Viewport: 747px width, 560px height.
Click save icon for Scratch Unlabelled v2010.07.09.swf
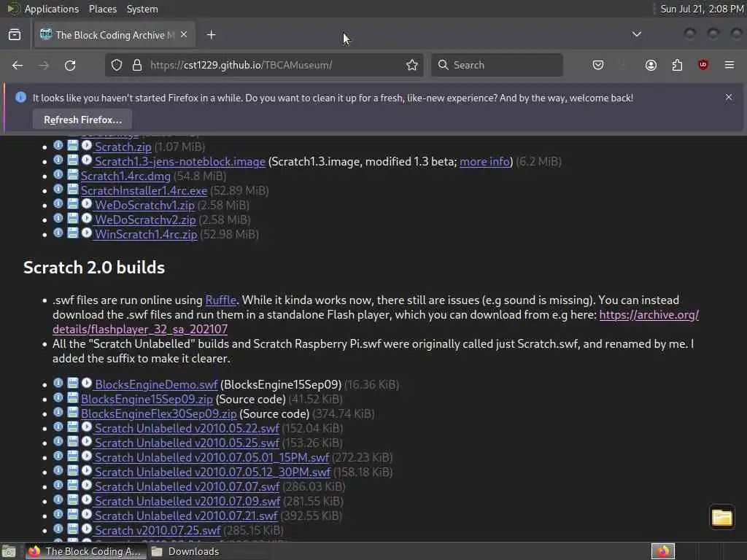pos(72,500)
